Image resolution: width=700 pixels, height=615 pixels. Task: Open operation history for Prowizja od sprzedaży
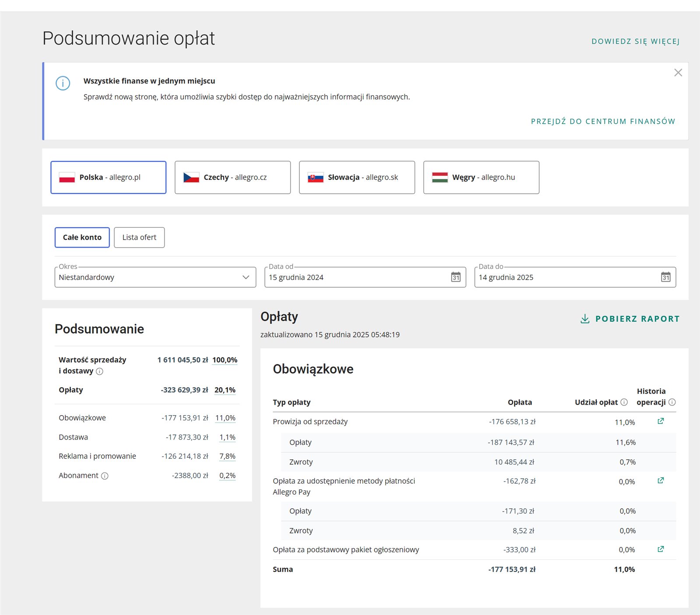(661, 421)
